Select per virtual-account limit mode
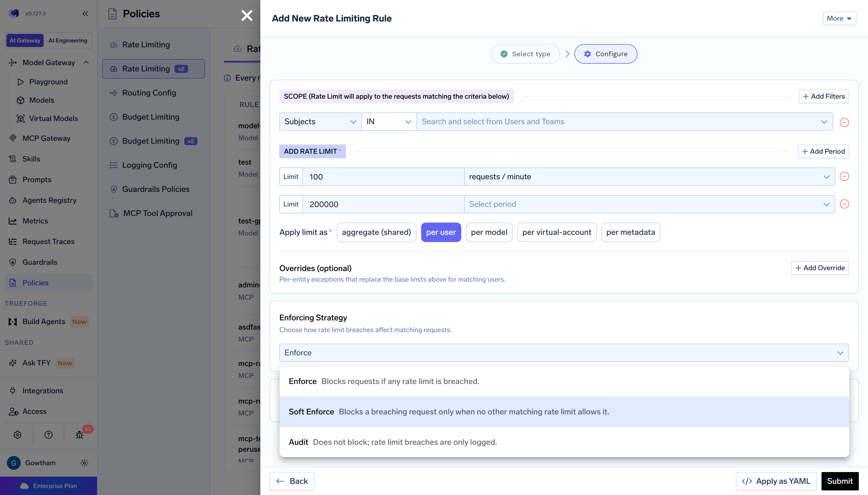The image size is (868, 495). [x=556, y=232]
